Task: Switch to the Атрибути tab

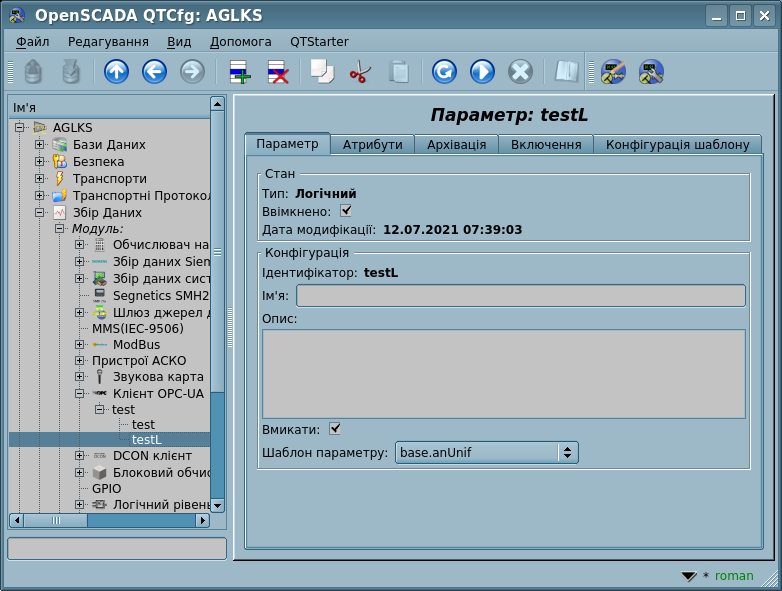Action: click(372, 144)
